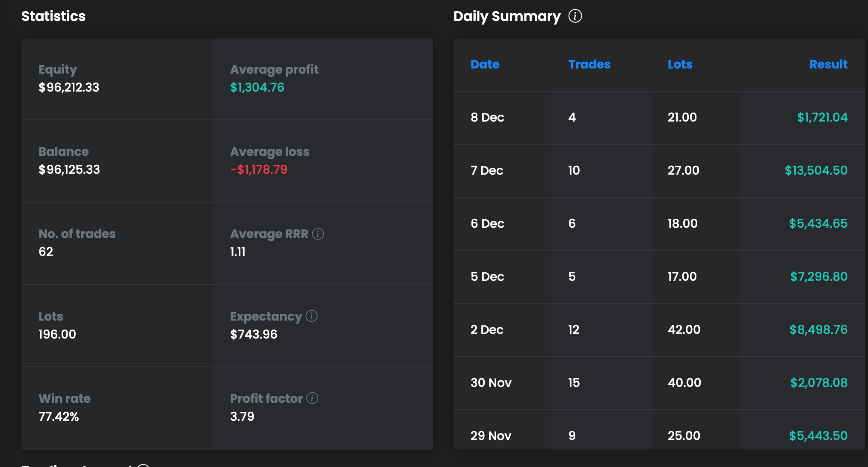Click the $13,504.50 result value
This screenshot has height=467, width=868.
[816, 170]
